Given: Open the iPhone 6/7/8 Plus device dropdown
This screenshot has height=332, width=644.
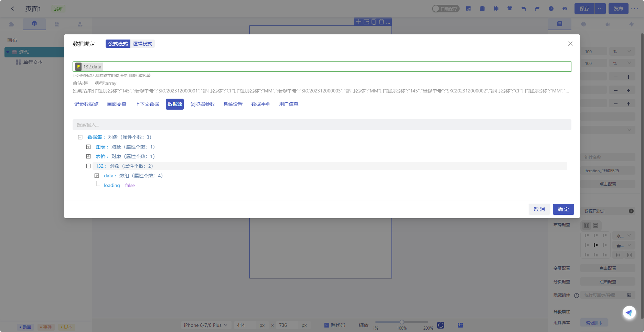Looking at the screenshot, I should (x=205, y=325).
